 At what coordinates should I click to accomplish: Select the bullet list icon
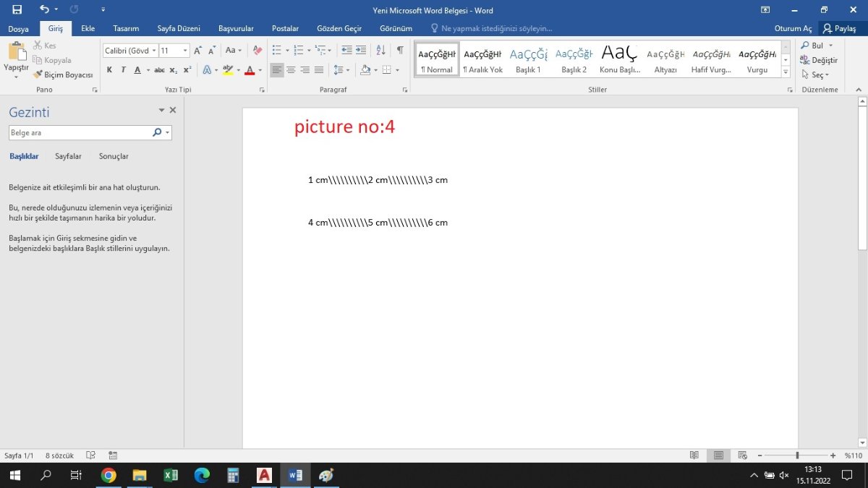[x=276, y=51]
